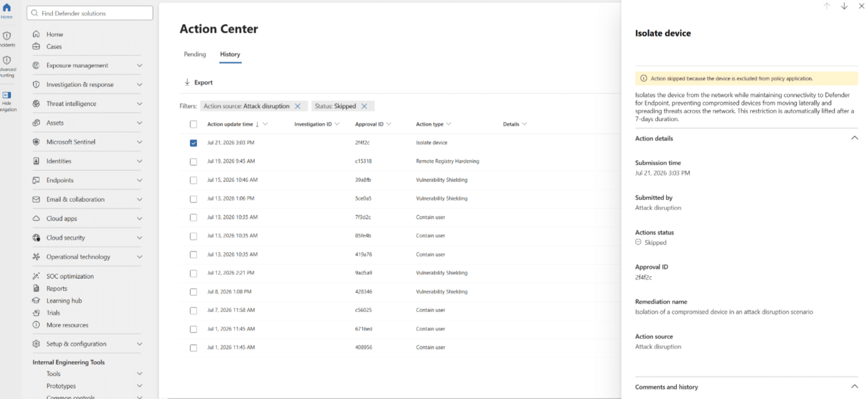This screenshot has height=399, width=868.
Task: Click the Endpoints device icon
Action: (36, 180)
